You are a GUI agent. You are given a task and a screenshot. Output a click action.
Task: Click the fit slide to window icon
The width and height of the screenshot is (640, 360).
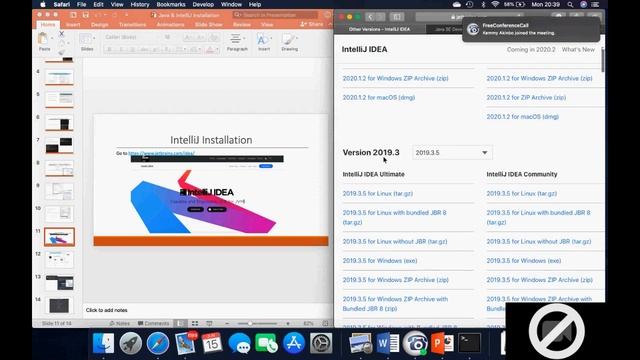[x=325, y=323]
